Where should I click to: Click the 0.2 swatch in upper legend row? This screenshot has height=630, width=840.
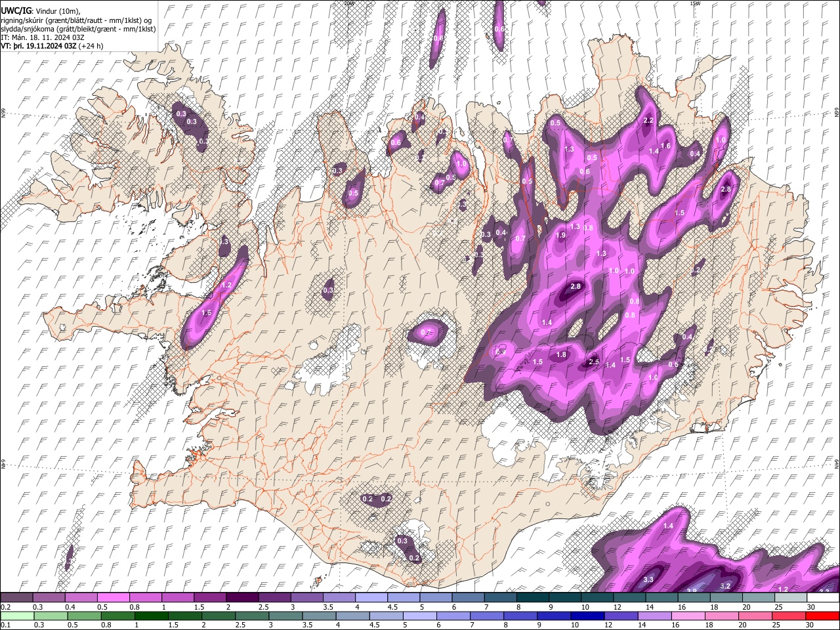[16, 597]
